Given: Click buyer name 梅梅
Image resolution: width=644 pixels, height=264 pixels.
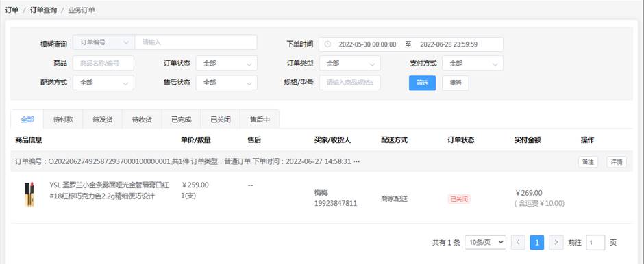Looking at the screenshot, I should [x=321, y=193].
